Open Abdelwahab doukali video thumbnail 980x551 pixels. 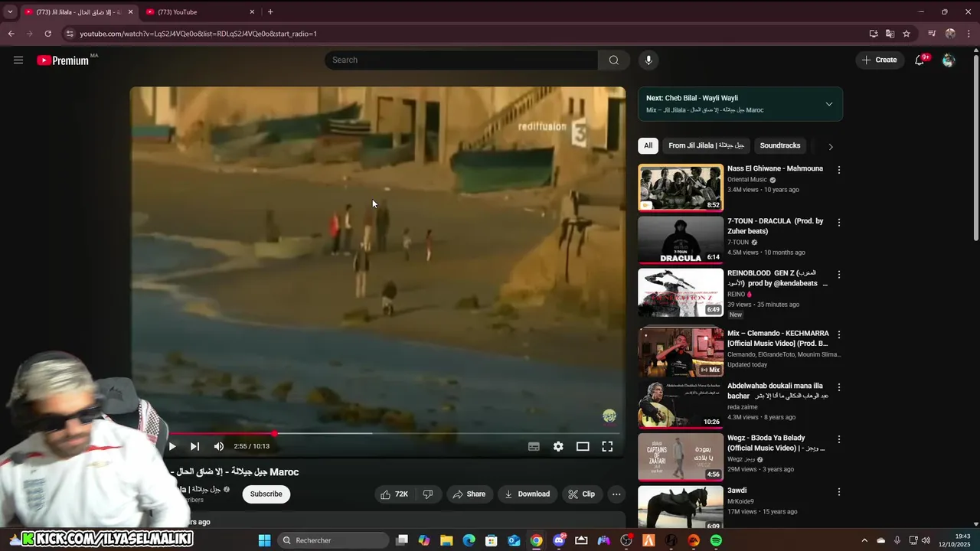681,404
